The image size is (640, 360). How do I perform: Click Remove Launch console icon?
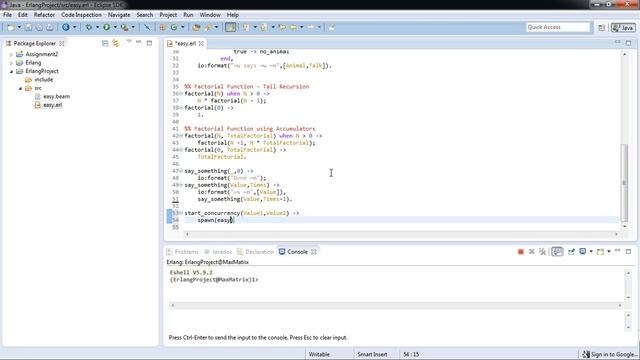click(531, 252)
